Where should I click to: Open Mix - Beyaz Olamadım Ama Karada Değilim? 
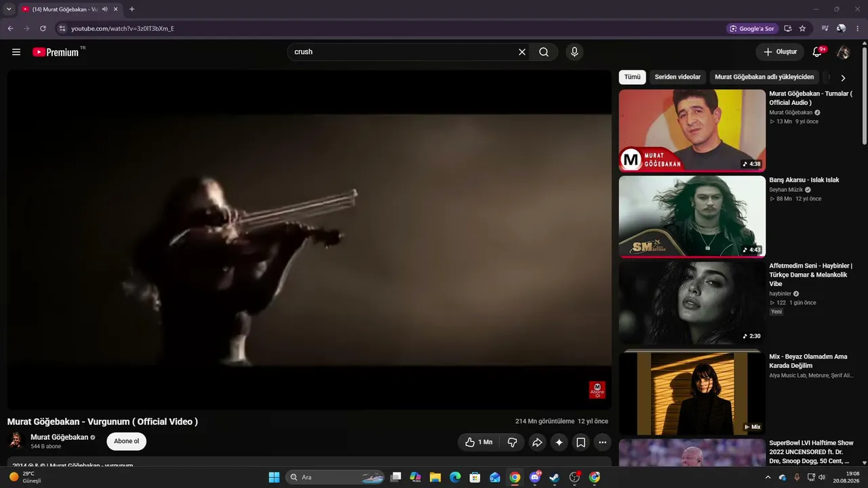pyautogui.click(x=808, y=361)
